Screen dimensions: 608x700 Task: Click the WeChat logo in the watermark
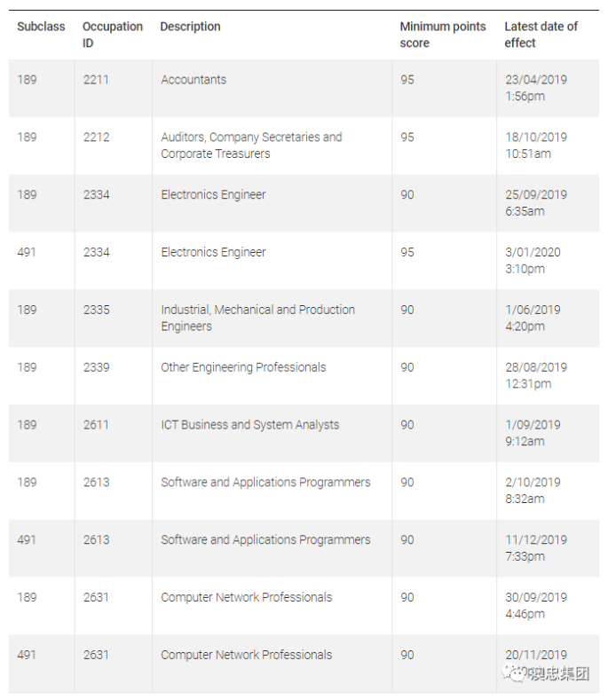[x=515, y=674]
